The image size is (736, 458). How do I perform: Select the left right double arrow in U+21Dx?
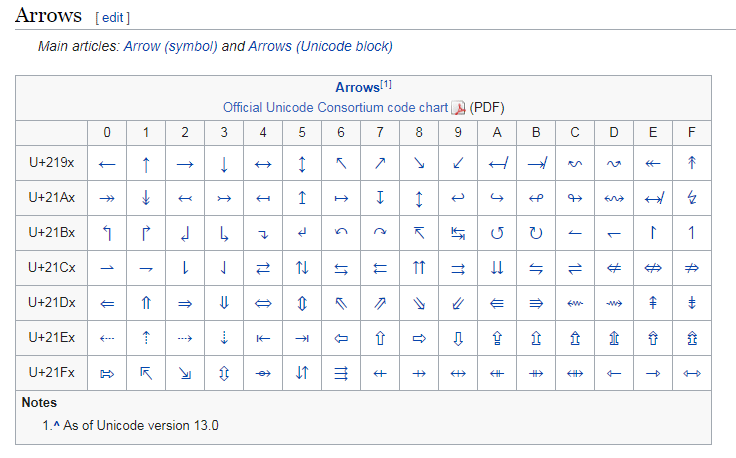coord(263,303)
